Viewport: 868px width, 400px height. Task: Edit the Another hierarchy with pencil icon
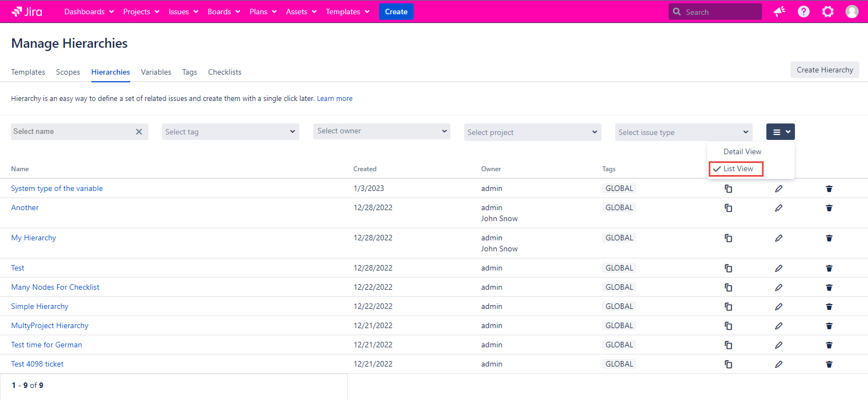[x=778, y=208]
